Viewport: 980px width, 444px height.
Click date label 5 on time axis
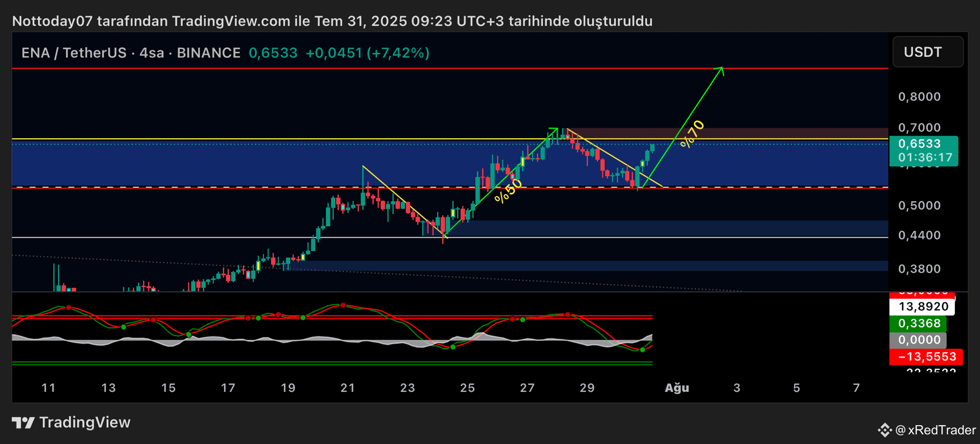point(797,388)
